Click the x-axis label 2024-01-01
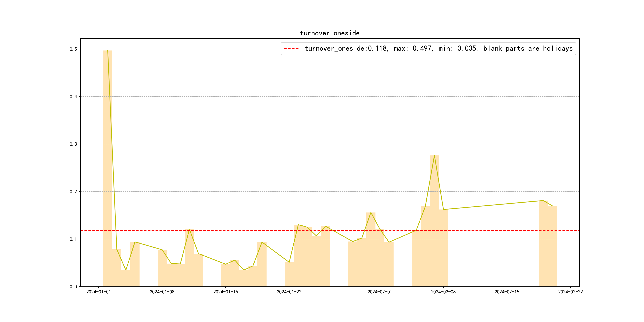 click(99, 292)
